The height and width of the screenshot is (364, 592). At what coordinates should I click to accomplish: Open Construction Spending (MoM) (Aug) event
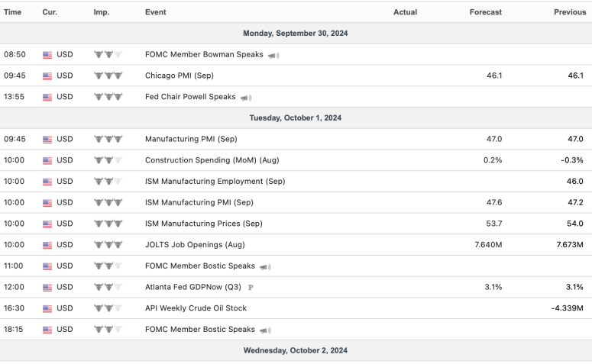coord(212,160)
